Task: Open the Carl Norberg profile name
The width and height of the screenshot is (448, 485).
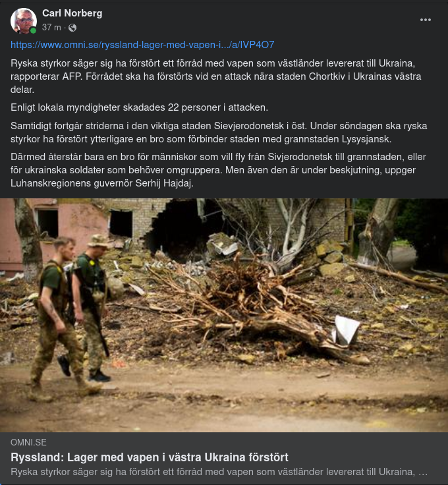Action: coord(72,13)
